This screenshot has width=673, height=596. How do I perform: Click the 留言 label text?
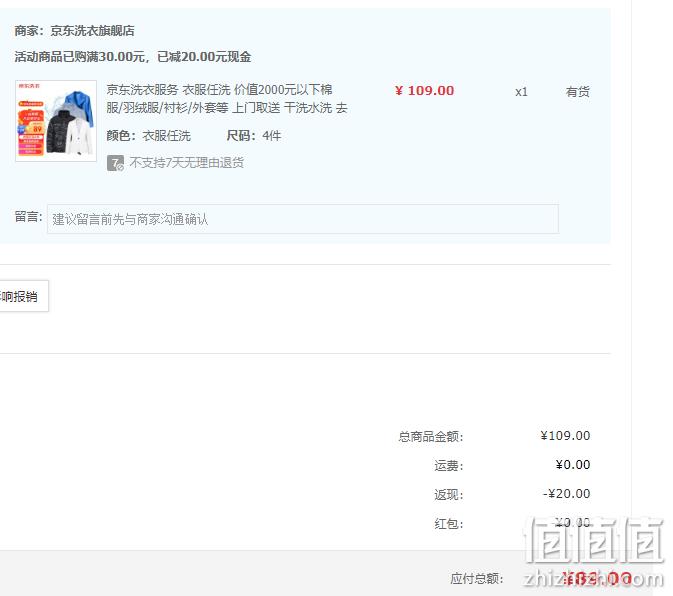pyautogui.click(x=28, y=217)
